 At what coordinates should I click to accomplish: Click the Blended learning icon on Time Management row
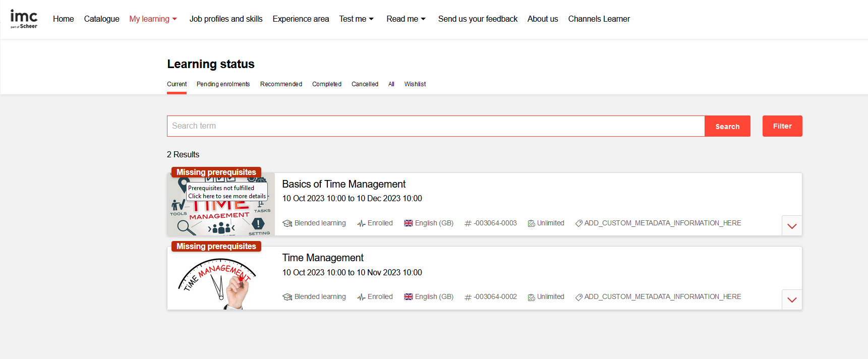(x=287, y=297)
